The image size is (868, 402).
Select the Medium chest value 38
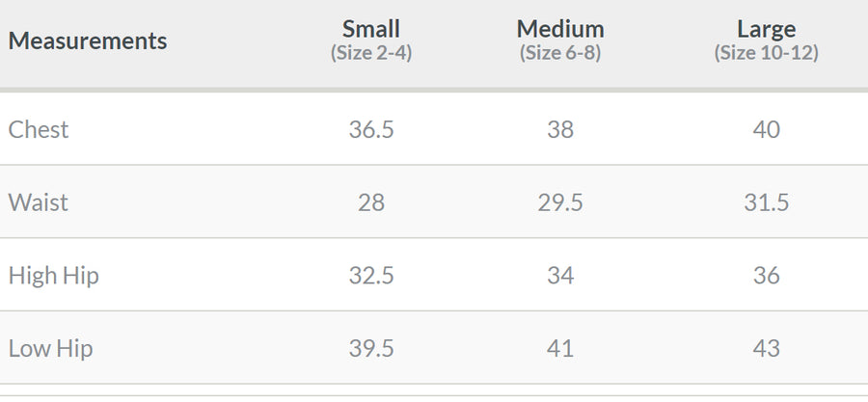pyautogui.click(x=560, y=130)
